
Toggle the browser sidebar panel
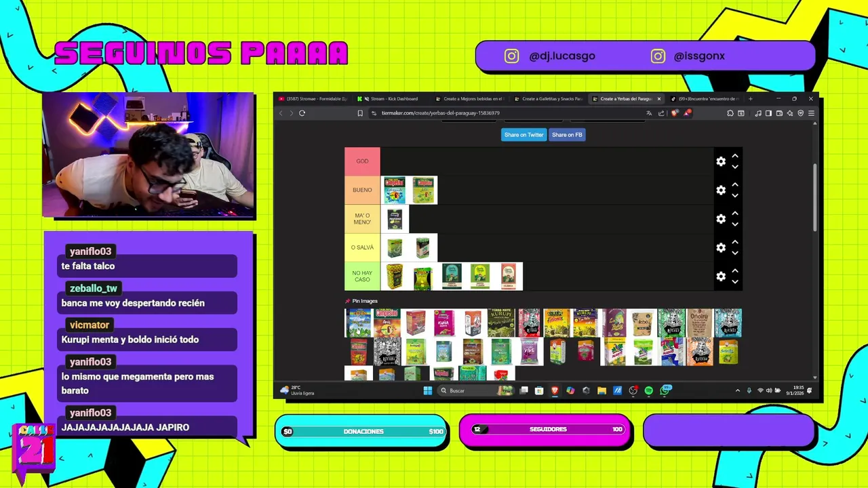(x=768, y=113)
